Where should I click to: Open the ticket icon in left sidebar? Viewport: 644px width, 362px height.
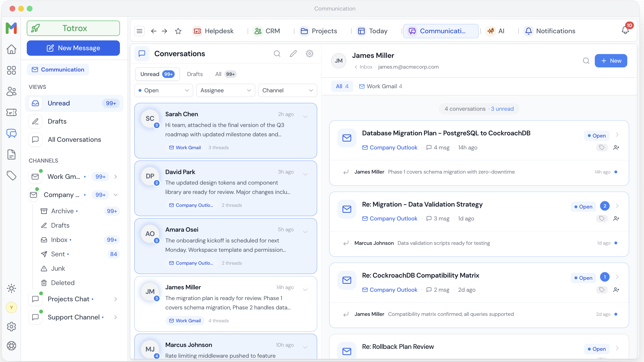pos(11,112)
